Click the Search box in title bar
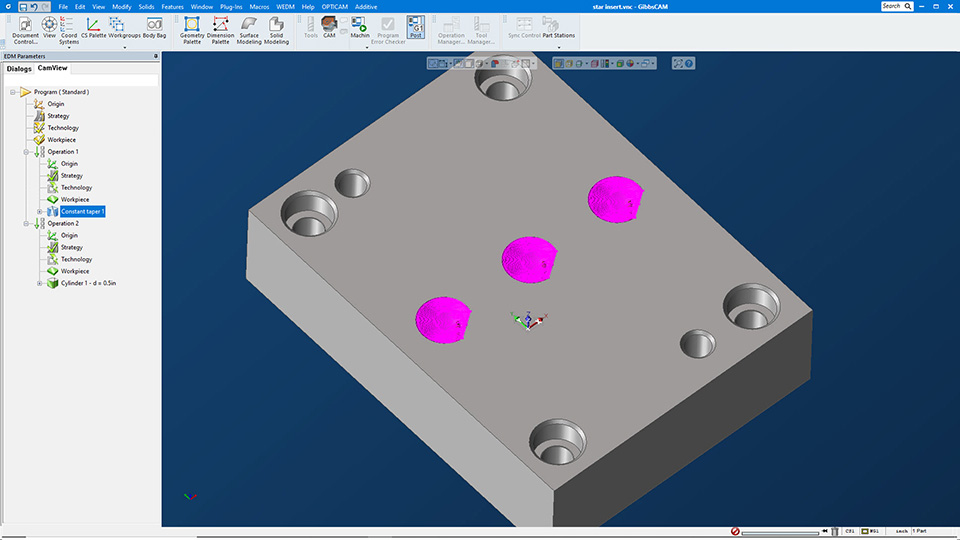Viewport: 960px width, 540px height. pos(892,6)
